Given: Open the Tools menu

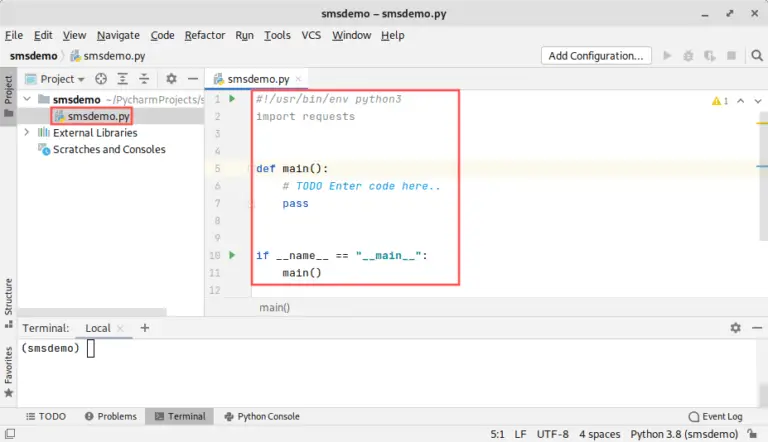Looking at the screenshot, I should coord(277,35).
